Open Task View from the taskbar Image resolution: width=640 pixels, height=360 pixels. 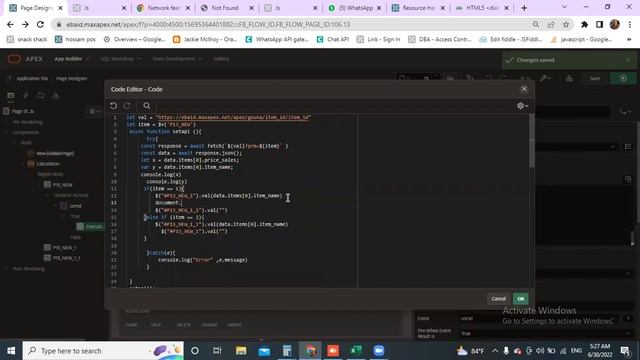(x=217, y=351)
